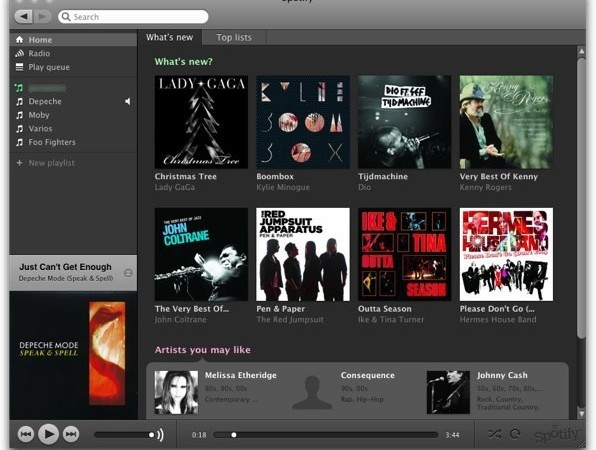Open the Depeche playlist

coord(73,101)
